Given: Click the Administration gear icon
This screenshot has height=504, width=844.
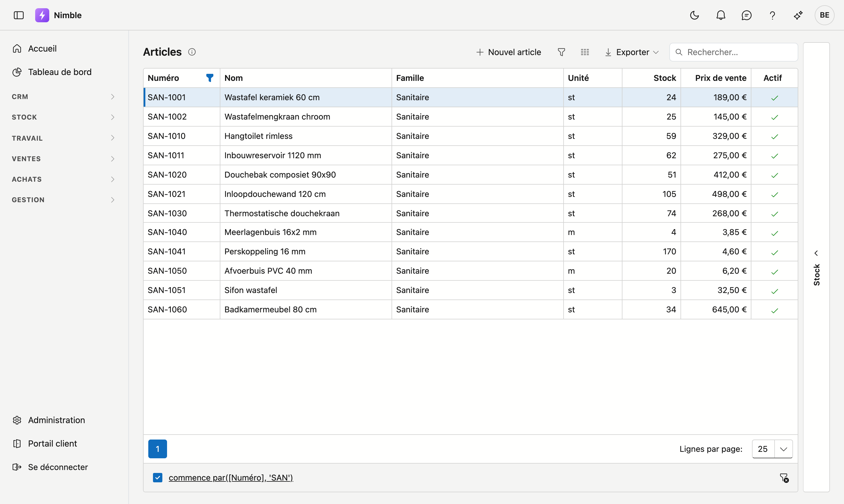Looking at the screenshot, I should [x=17, y=420].
